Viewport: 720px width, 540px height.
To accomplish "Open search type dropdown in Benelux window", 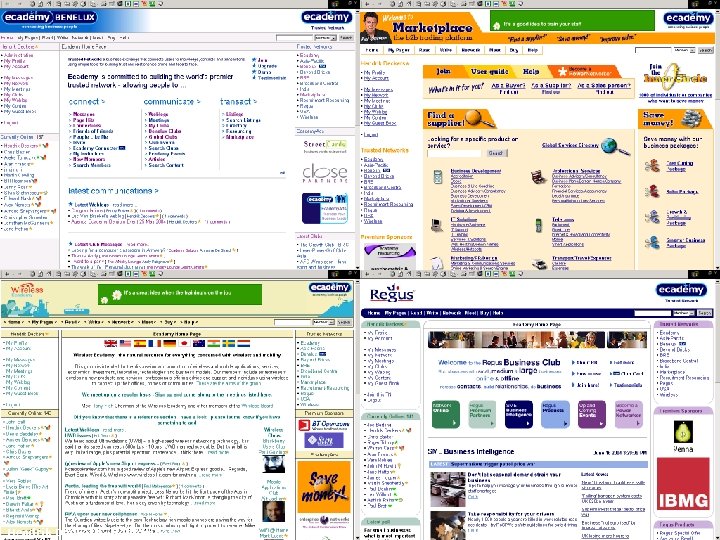I will (325, 38).
